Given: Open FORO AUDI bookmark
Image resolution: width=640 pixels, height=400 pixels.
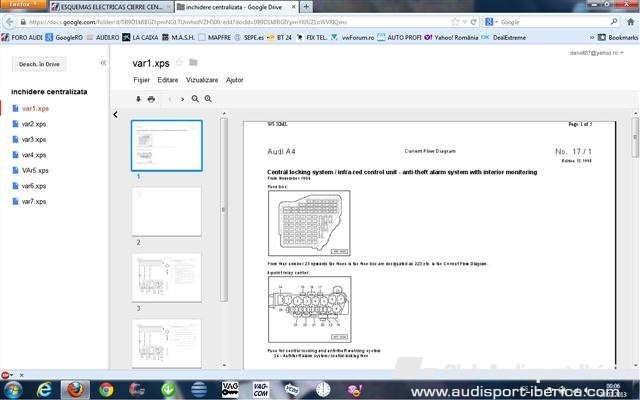Looking at the screenshot, I should (x=22, y=38).
